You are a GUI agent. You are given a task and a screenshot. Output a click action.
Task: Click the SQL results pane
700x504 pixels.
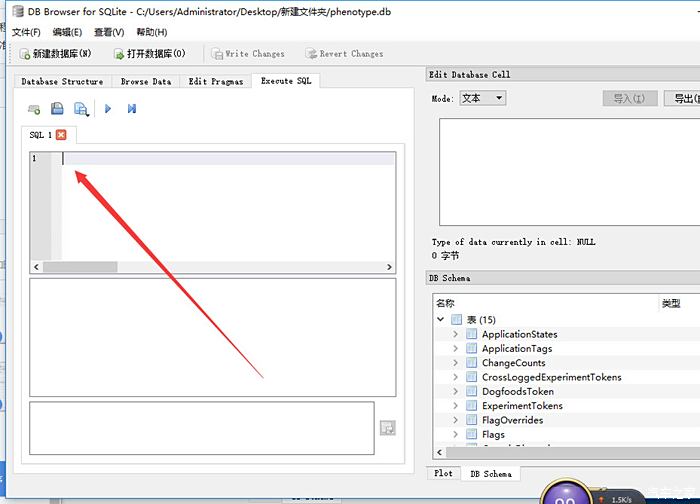(x=212, y=337)
